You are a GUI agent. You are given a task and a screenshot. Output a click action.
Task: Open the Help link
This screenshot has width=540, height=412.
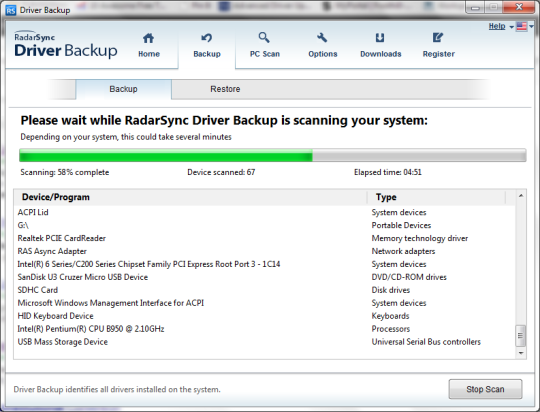click(497, 26)
